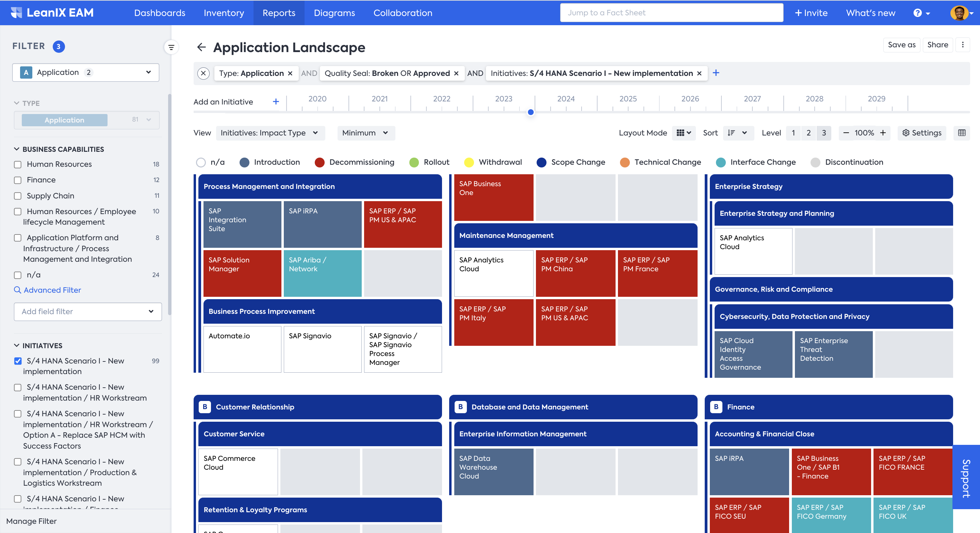Select Level 1
Viewport: 980px width, 533px height.
(x=793, y=133)
